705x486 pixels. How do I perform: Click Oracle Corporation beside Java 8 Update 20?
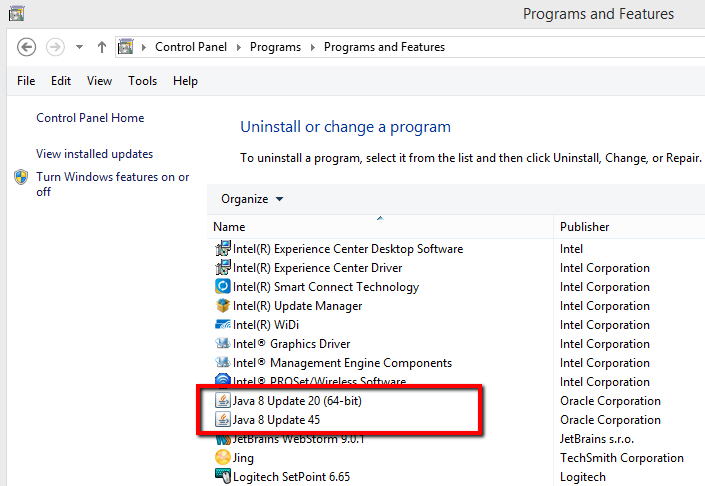click(610, 401)
